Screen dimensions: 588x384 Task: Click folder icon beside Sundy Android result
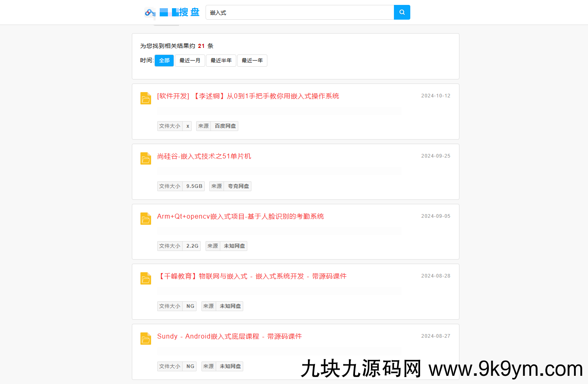[x=146, y=339]
